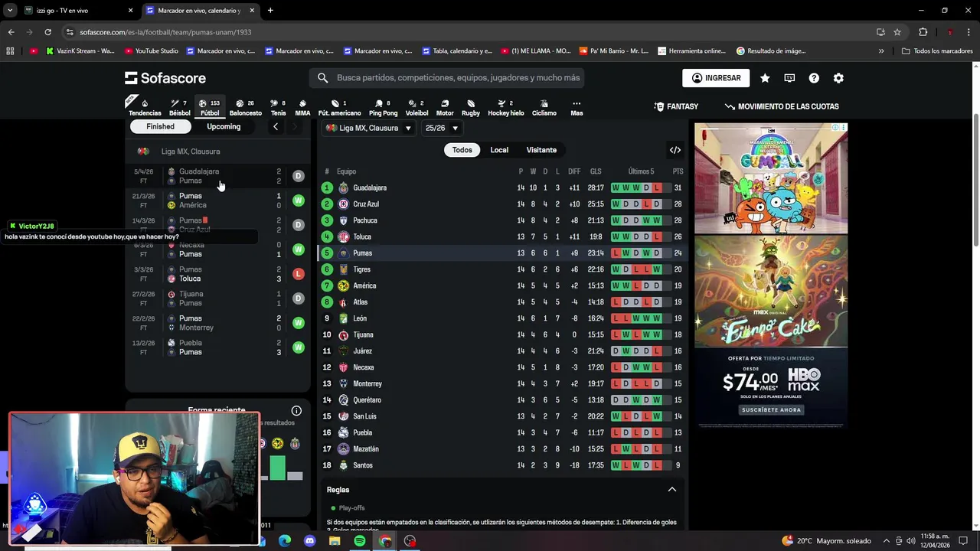Collapse the Reglas section
This screenshot has width=980, height=551.
(671, 490)
